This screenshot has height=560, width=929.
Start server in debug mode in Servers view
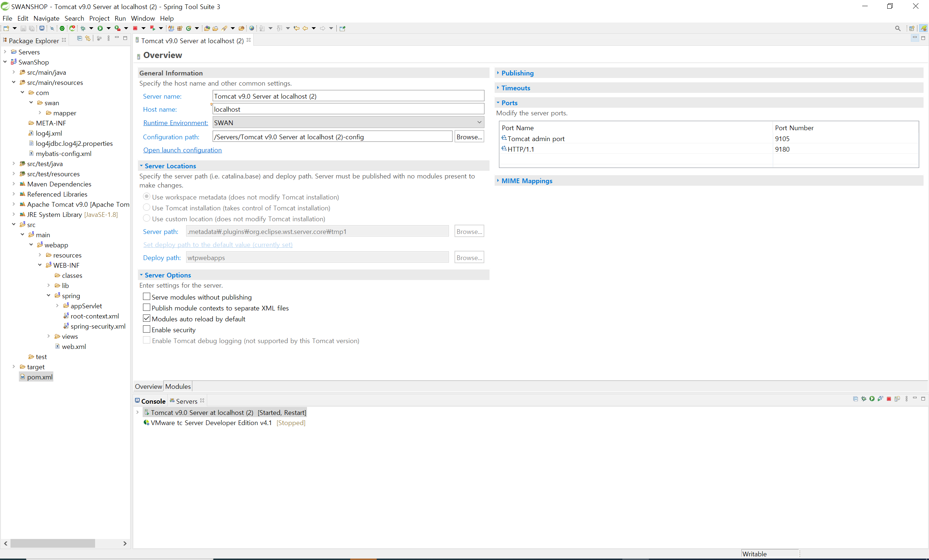coord(864,399)
